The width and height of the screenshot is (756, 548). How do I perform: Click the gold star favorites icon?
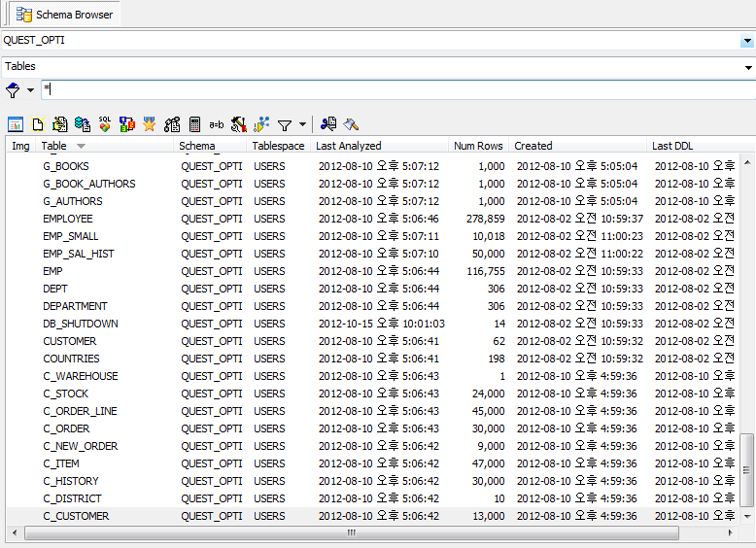click(150, 124)
